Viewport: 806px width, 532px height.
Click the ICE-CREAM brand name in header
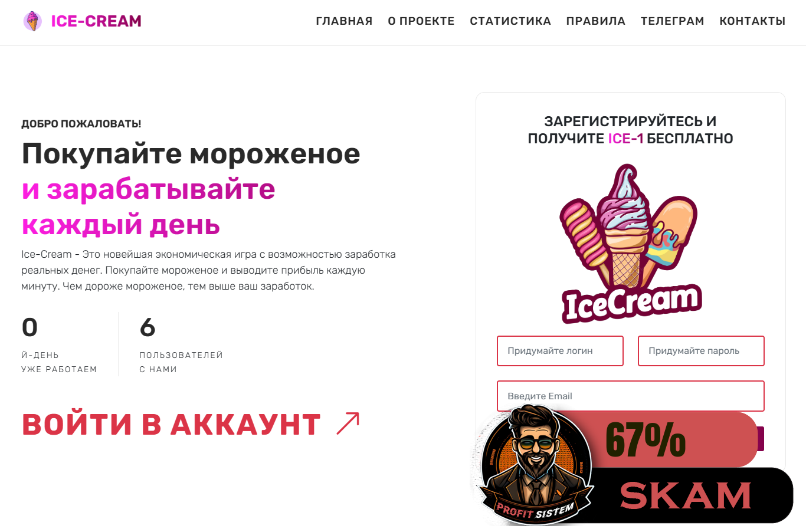click(x=96, y=21)
